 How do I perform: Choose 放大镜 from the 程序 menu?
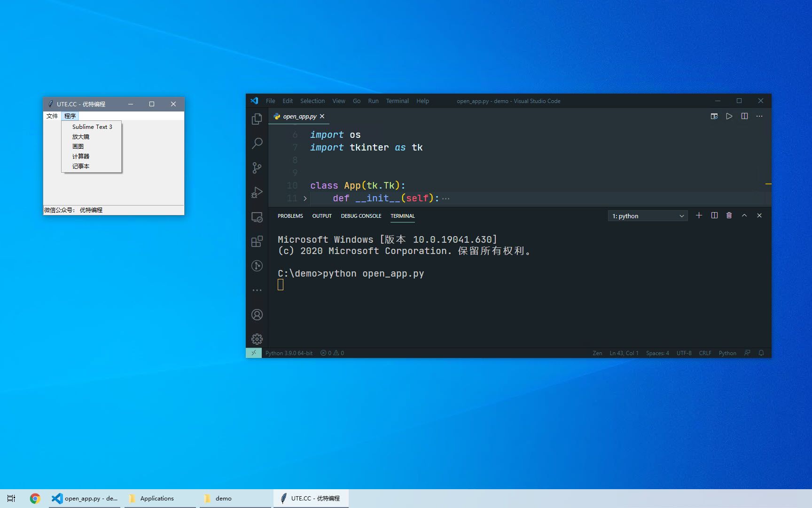[92, 137]
